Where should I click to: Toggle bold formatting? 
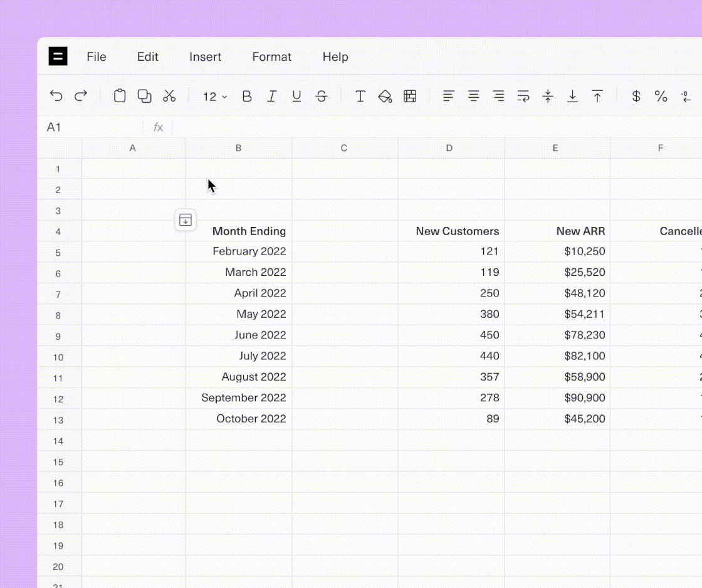pyautogui.click(x=247, y=97)
